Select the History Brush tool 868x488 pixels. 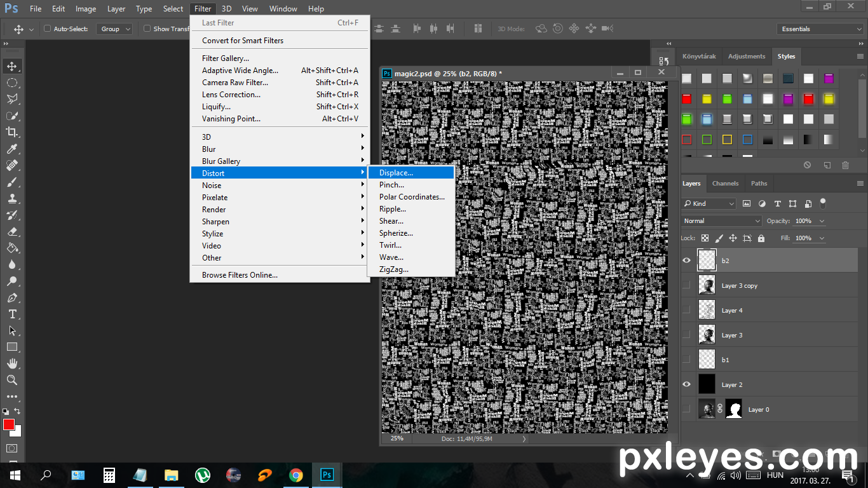coord(12,215)
